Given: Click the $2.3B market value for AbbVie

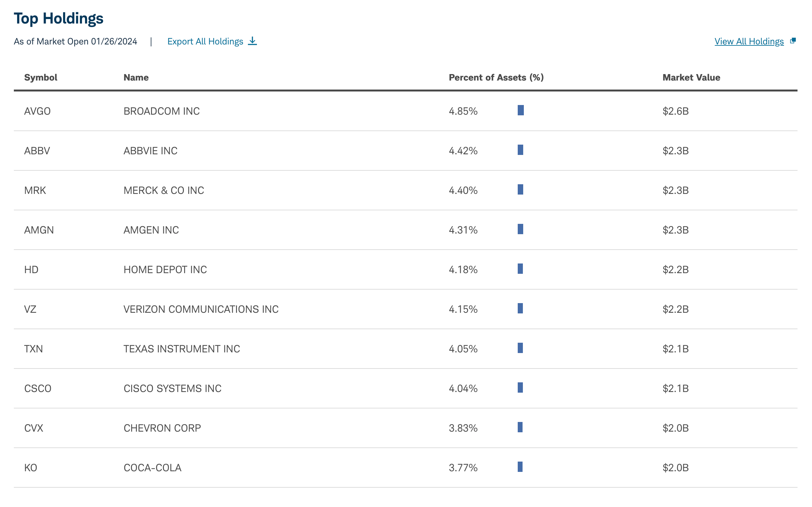Looking at the screenshot, I should tap(675, 150).
